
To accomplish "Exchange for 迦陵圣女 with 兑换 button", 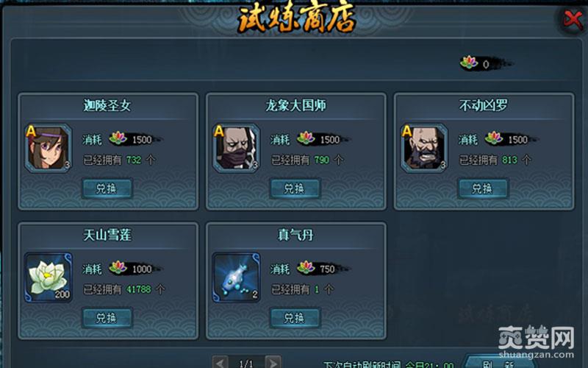I will (107, 188).
